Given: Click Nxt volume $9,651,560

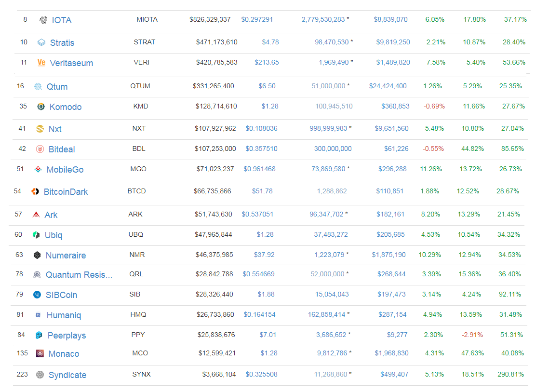Looking at the screenshot, I should [x=391, y=129].
